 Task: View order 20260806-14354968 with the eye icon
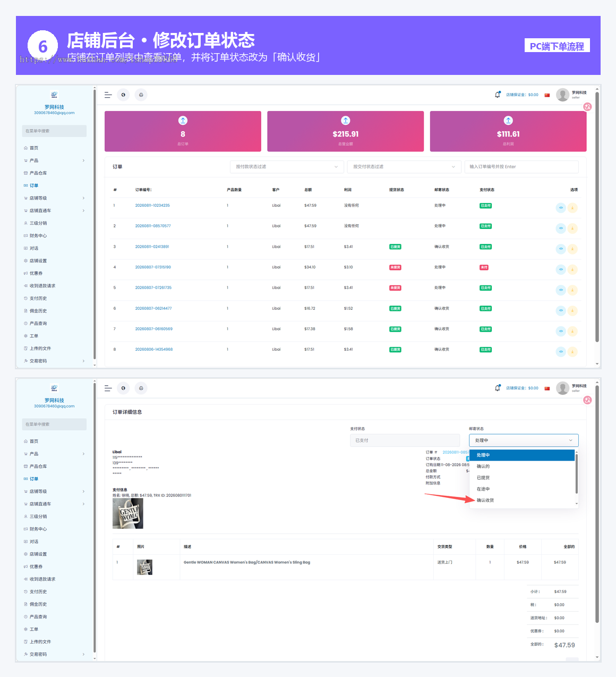click(561, 352)
